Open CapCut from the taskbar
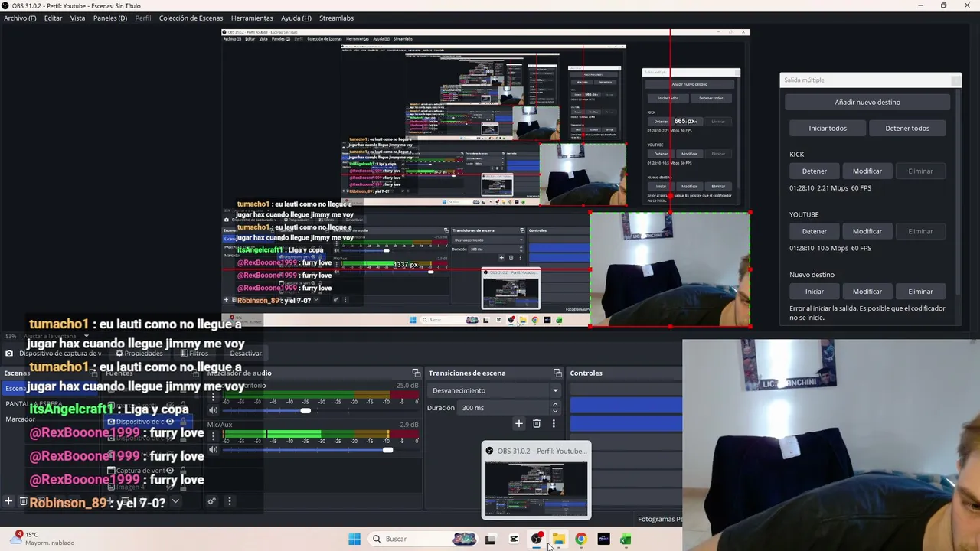This screenshot has height=551, width=980. (x=513, y=539)
